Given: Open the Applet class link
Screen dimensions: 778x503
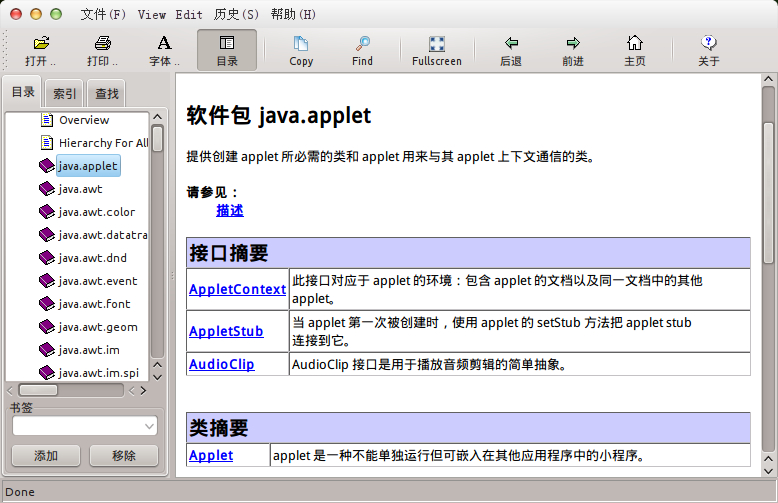Looking at the screenshot, I should pyautogui.click(x=211, y=455).
